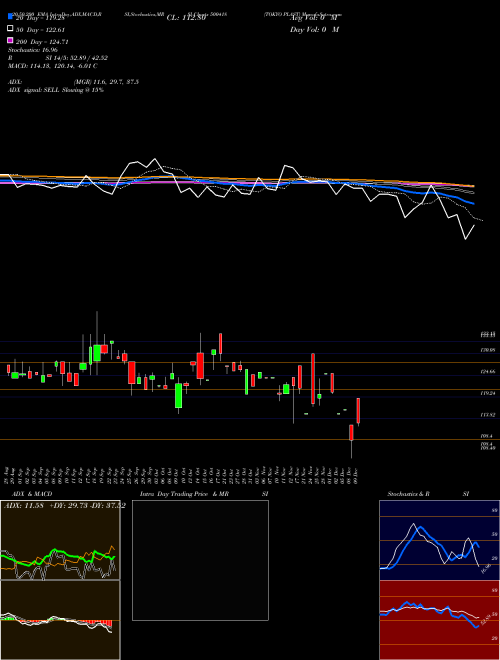Click the 124.66 price axis label

click(x=488, y=372)
